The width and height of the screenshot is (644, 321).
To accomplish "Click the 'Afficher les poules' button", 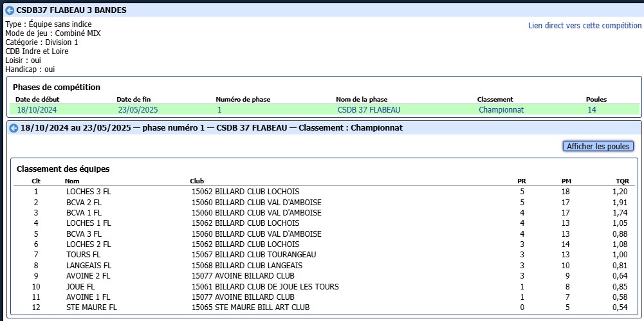I will [598, 146].
